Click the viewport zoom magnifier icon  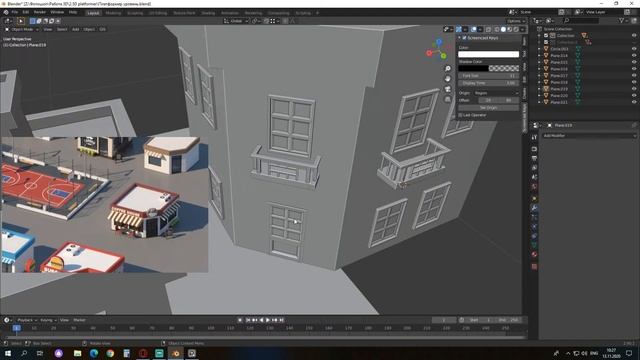pyautogui.click(x=448, y=69)
